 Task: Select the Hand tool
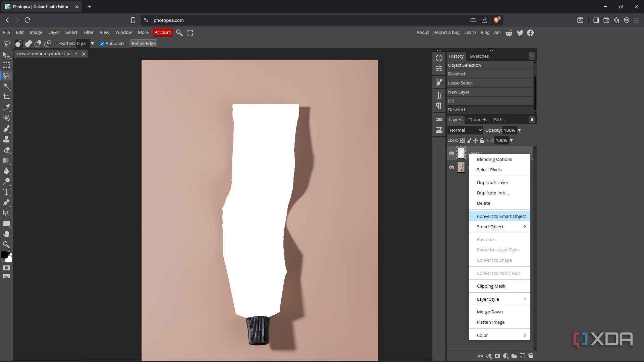(x=6, y=234)
